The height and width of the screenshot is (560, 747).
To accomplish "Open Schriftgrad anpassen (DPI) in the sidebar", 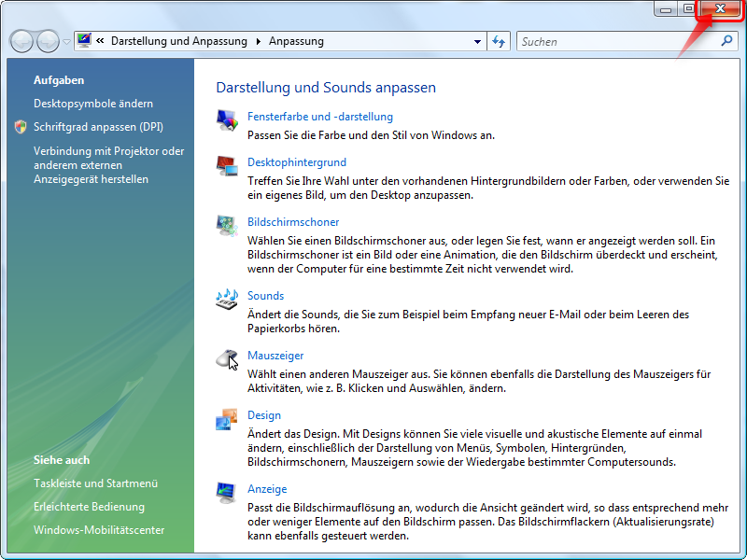I will [x=98, y=127].
